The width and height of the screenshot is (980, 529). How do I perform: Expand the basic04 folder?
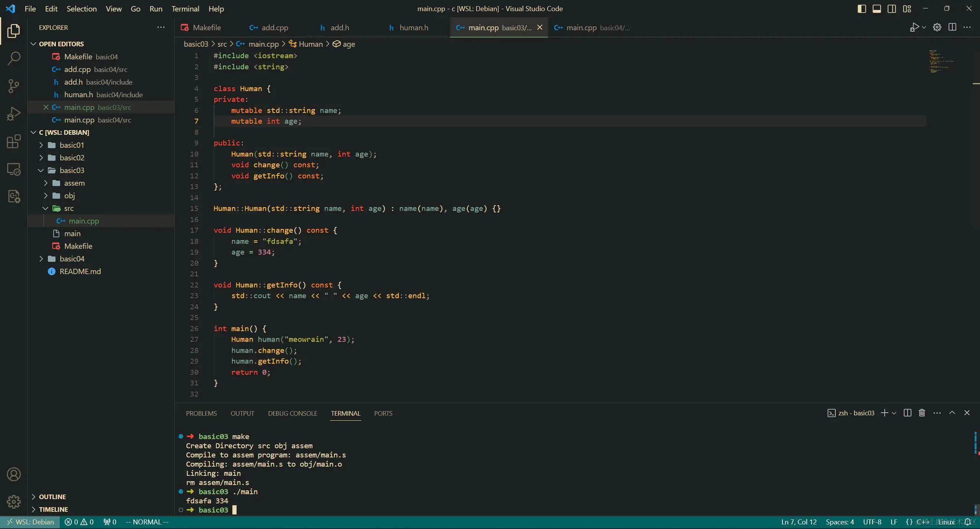72,259
